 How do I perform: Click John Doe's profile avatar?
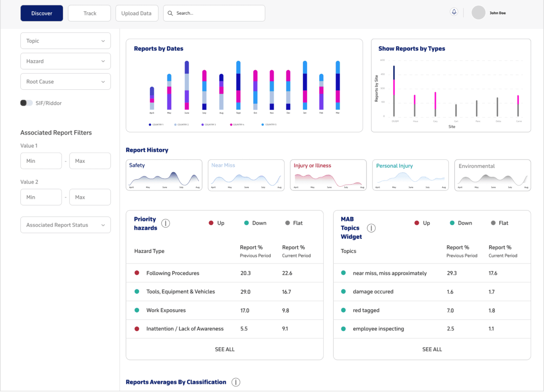[x=478, y=13]
